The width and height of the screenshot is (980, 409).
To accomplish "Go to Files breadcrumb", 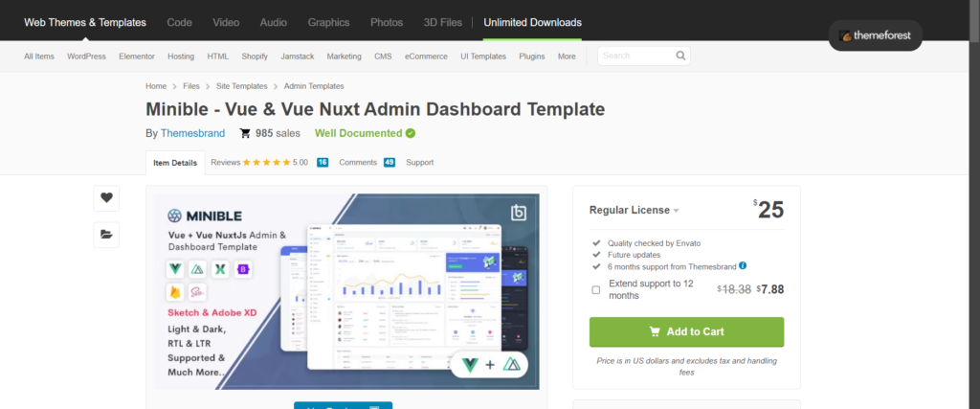I will [x=191, y=86].
